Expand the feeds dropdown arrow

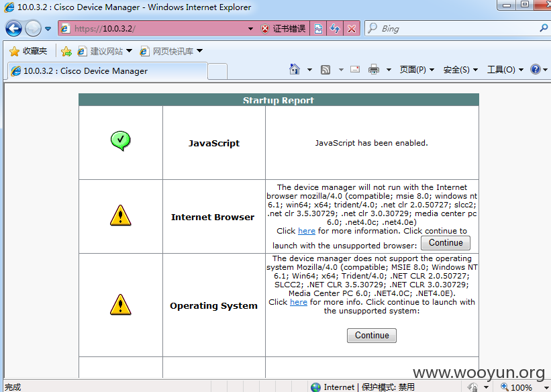pyautogui.click(x=341, y=70)
